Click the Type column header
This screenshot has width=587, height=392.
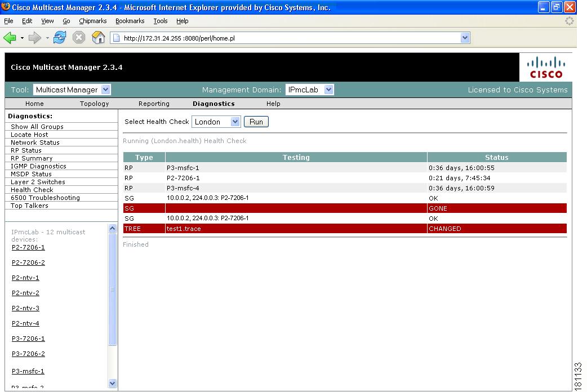[x=144, y=157]
